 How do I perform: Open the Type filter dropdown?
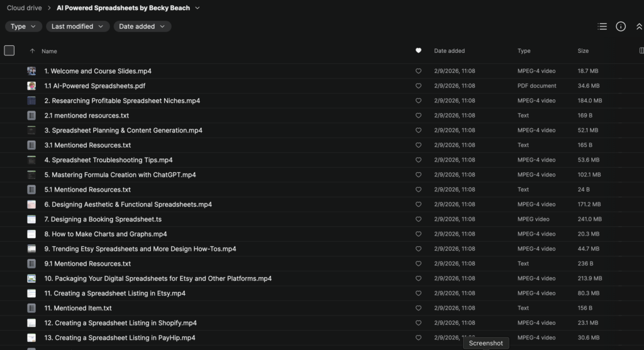coord(23,26)
